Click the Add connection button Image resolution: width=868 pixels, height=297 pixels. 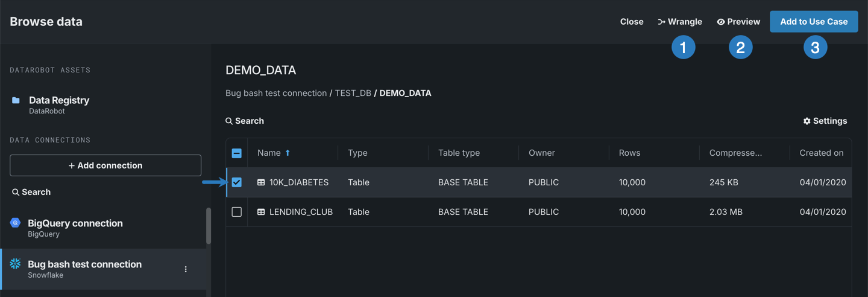click(105, 165)
